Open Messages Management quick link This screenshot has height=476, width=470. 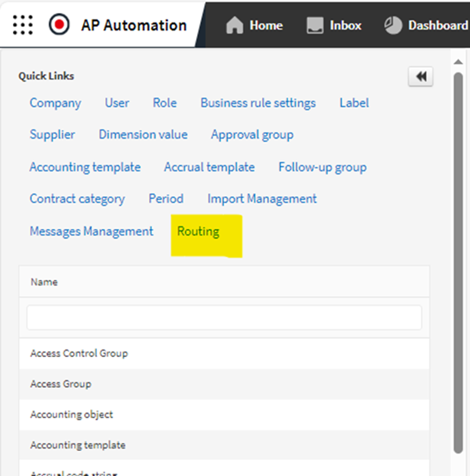point(92,231)
